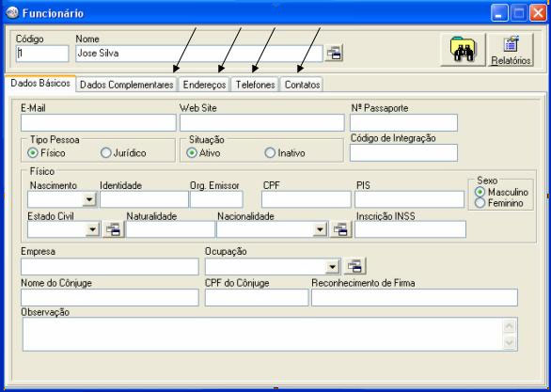Click the E-Mail input field
This screenshot has width=551, height=392.
pyautogui.click(x=99, y=122)
